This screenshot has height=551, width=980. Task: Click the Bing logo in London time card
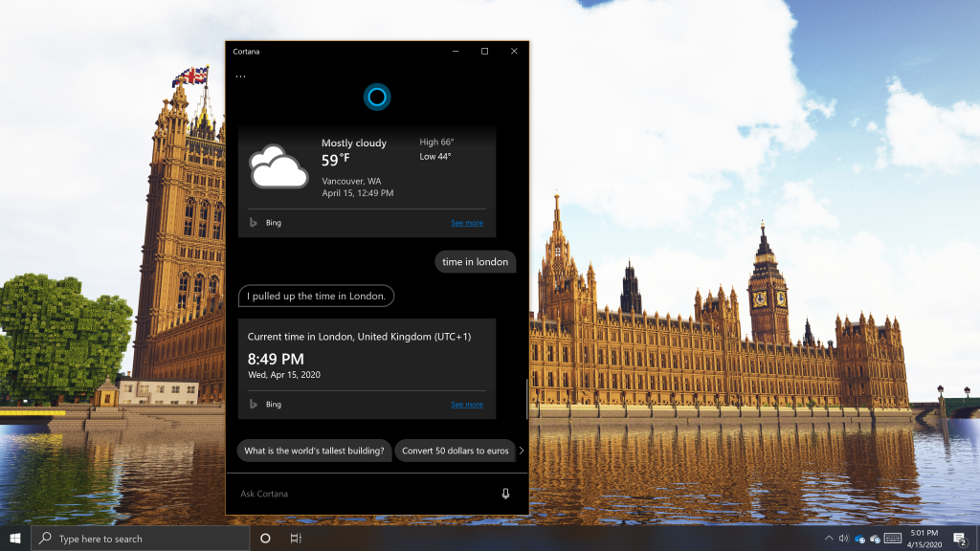254,405
